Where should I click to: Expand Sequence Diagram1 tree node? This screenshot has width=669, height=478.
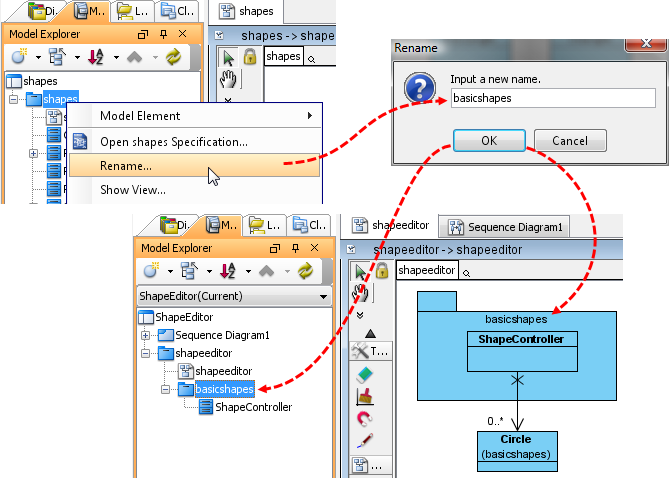coord(145,335)
